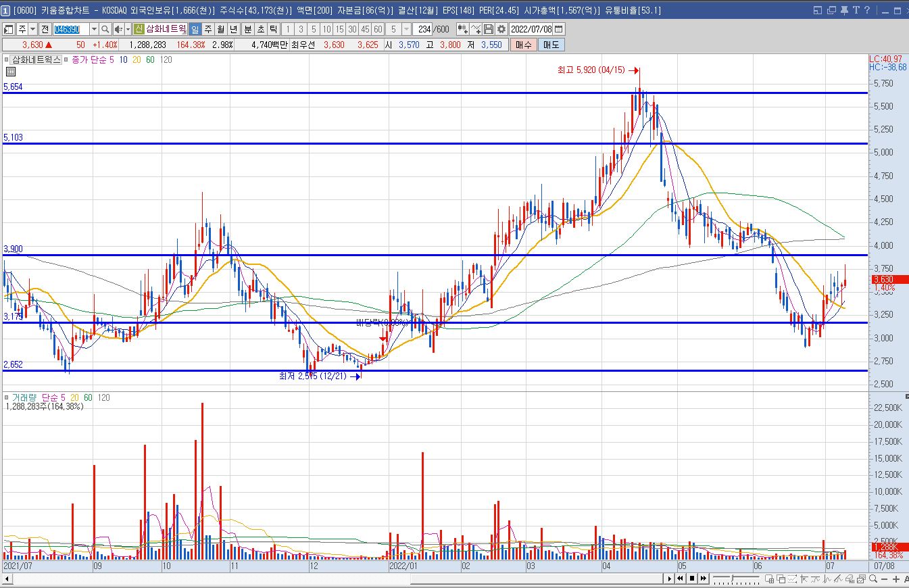Viewport: 909px width, 588px height.
Task: Open the chart settings gear icon
Action: 501,29
